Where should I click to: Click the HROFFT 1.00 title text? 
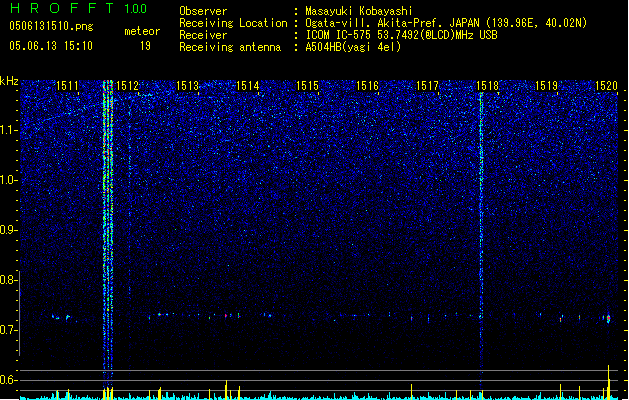79,8
